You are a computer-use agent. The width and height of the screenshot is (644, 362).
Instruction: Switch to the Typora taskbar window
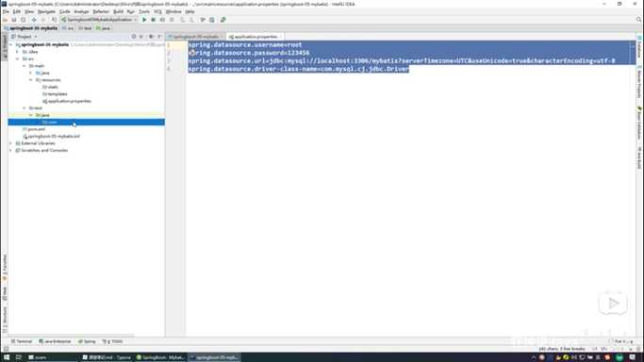(x=107, y=357)
